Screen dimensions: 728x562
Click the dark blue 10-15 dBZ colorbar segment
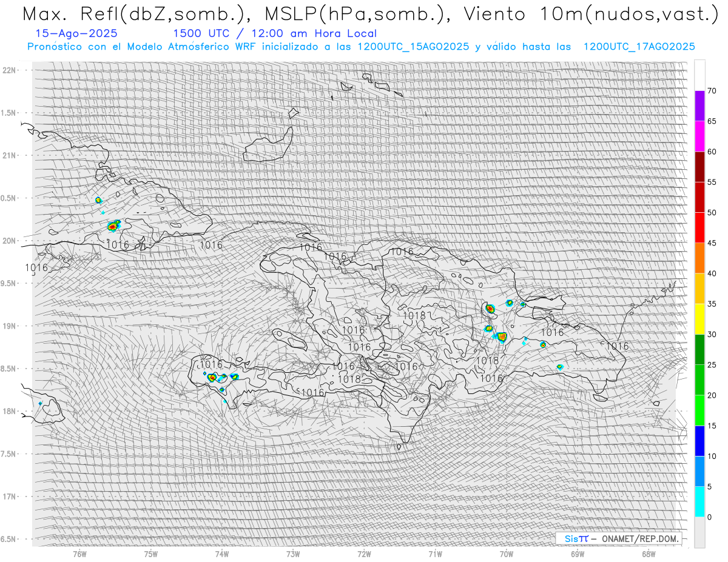[699, 441]
